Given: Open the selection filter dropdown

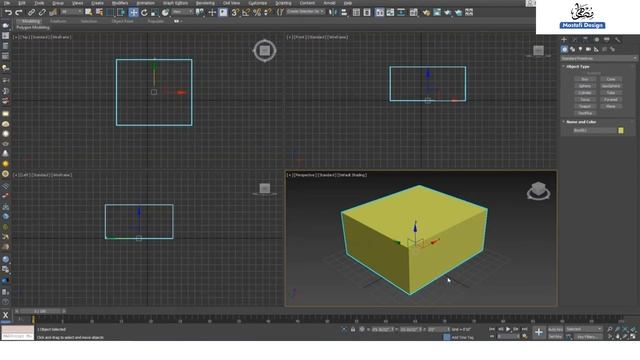Looking at the screenshot, I should [71, 12].
